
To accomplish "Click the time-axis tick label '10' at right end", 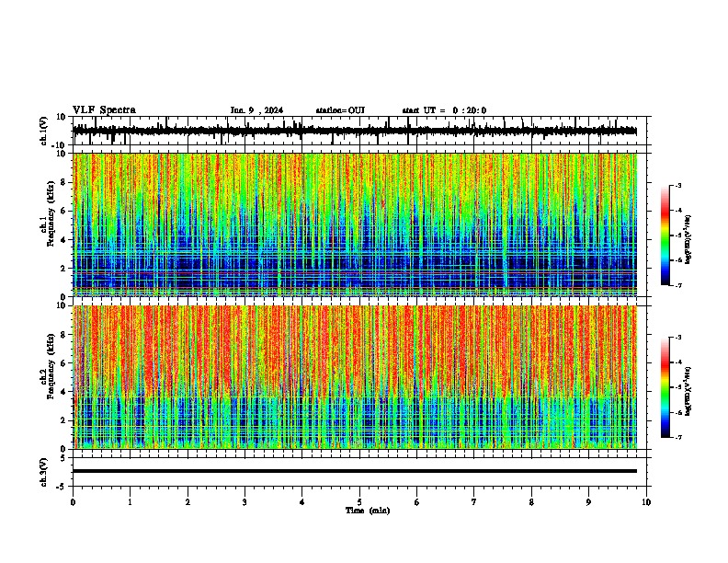I will (x=646, y=502).
